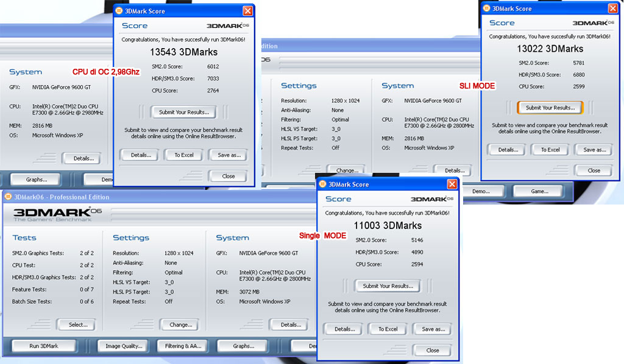The image size is (624, 364).
Task: Choose Save as in the 11003 score dialog
Action: pos(433,329)
